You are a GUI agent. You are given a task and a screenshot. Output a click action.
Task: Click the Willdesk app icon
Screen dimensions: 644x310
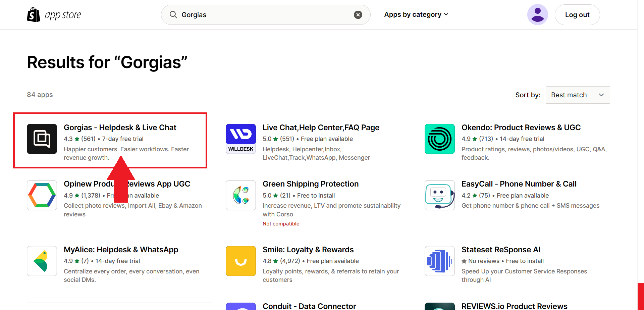[241, 139]
